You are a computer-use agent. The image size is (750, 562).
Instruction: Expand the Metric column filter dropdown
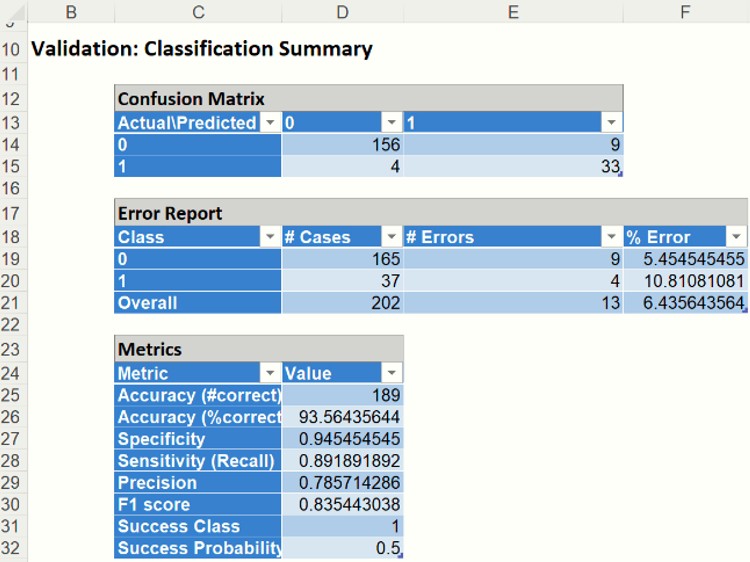point(269,373)
